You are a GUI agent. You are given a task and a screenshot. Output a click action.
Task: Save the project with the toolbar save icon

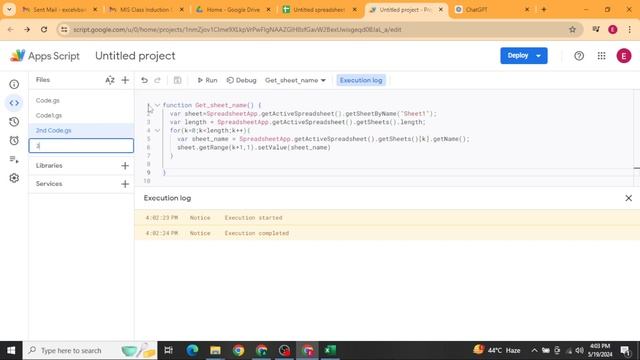[x=177, y=80]
